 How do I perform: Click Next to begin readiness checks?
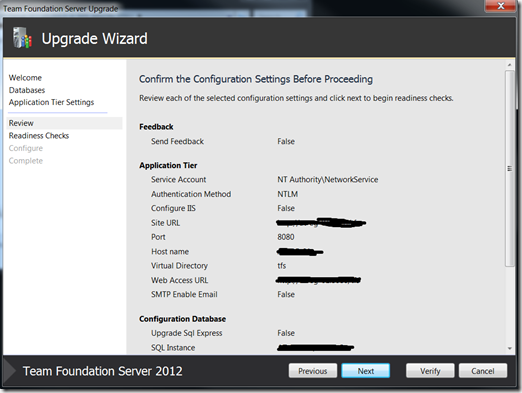366,371
